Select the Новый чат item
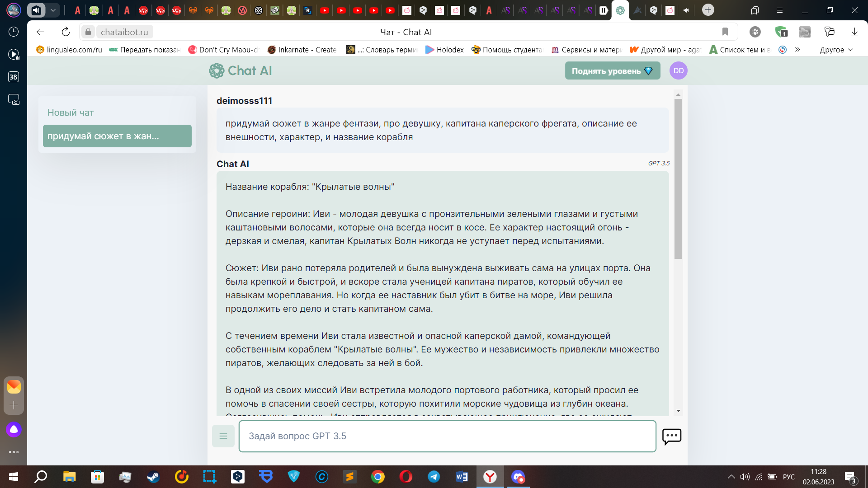 pyautogui.click(x=71, y=113)
